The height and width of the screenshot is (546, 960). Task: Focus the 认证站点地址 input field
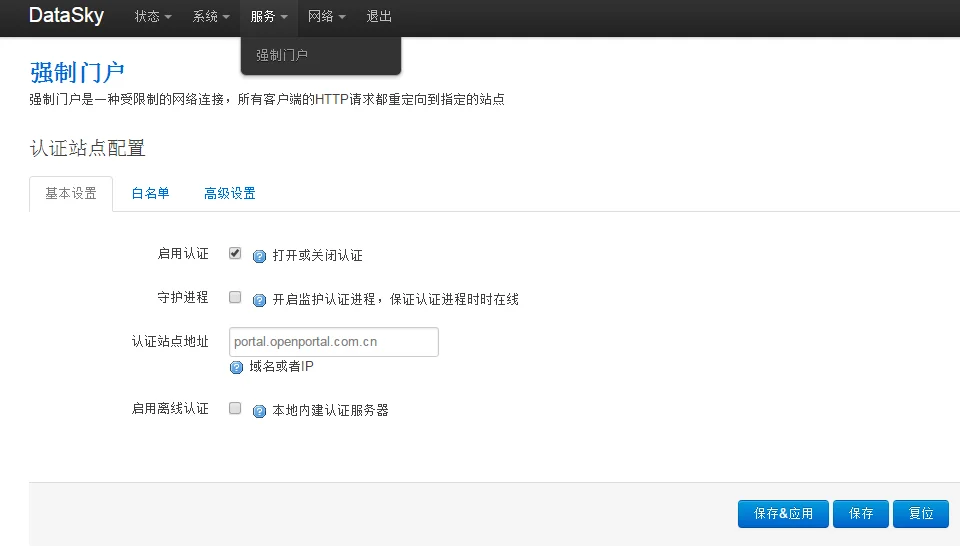click(333, 342)
